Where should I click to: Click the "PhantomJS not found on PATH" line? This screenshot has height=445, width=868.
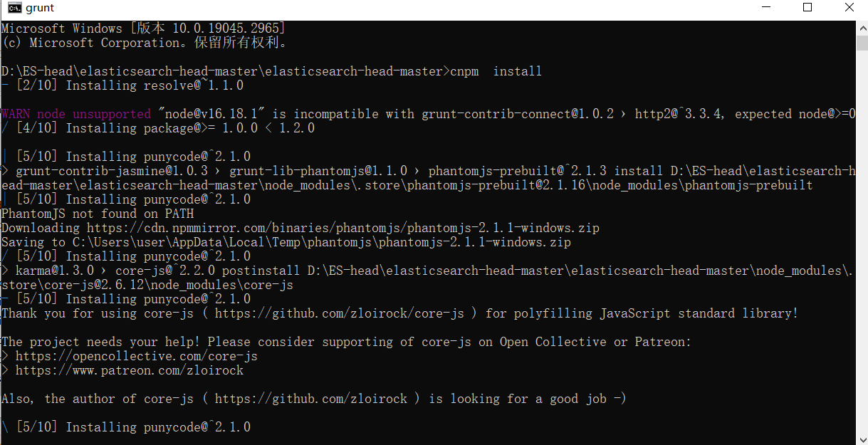(98, 214)
